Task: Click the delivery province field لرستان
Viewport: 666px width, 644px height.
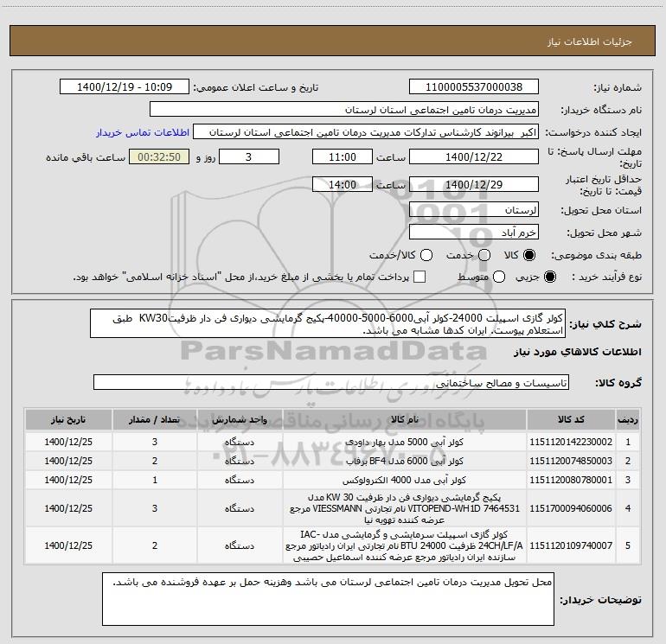Action: (474, 210)
